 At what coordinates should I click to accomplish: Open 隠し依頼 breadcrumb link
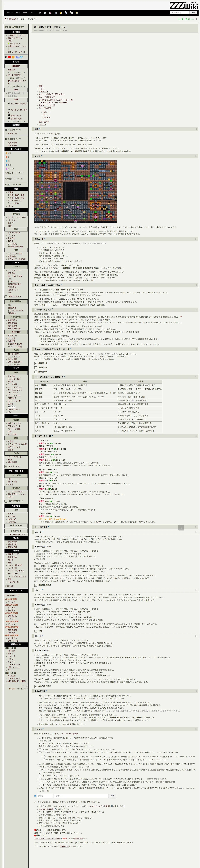13,19
